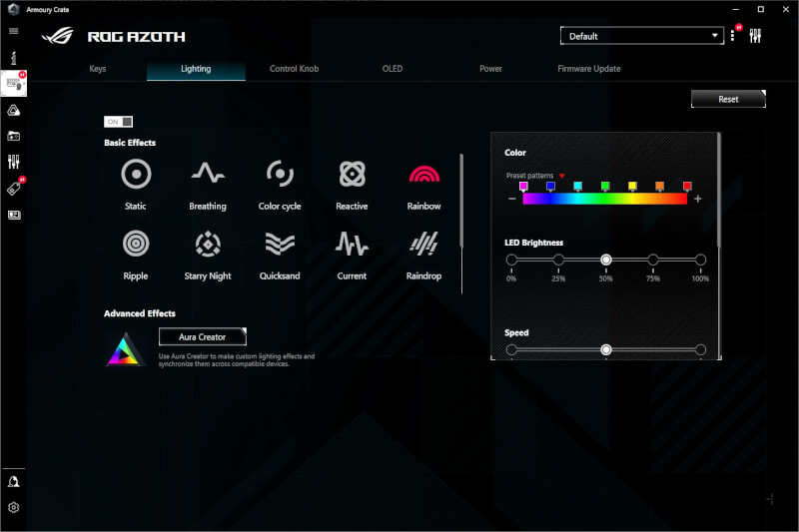Open the Power tab
Screen dimensions: 799x532
pos(490,69)
